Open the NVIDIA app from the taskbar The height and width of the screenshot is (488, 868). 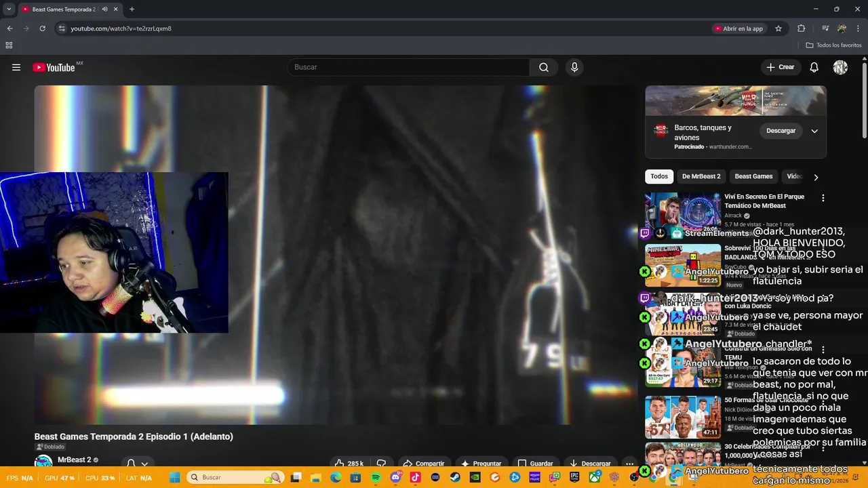coord(475,477)
